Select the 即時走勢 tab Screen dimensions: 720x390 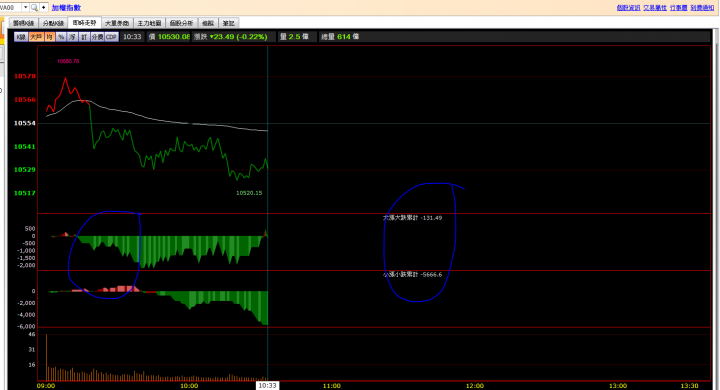click(84, 23)
